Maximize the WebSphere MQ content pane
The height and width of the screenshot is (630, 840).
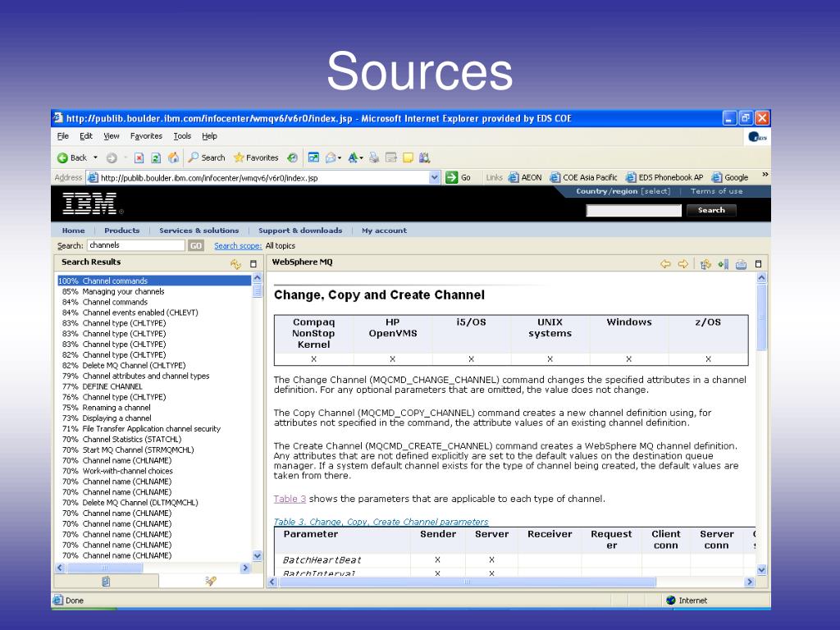click(x=758, y=263)
